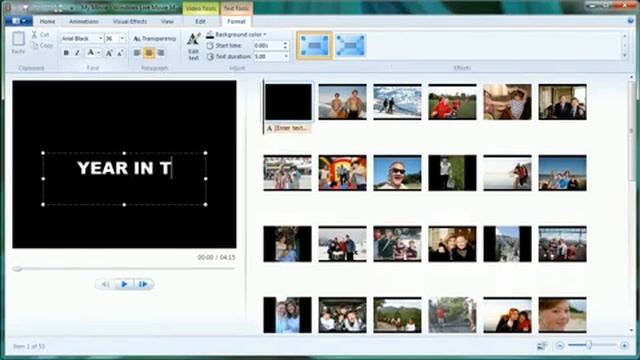The width and height of the screenshot is (640, 360).
Task: Switch to the View tab
Action: [167, 21]
